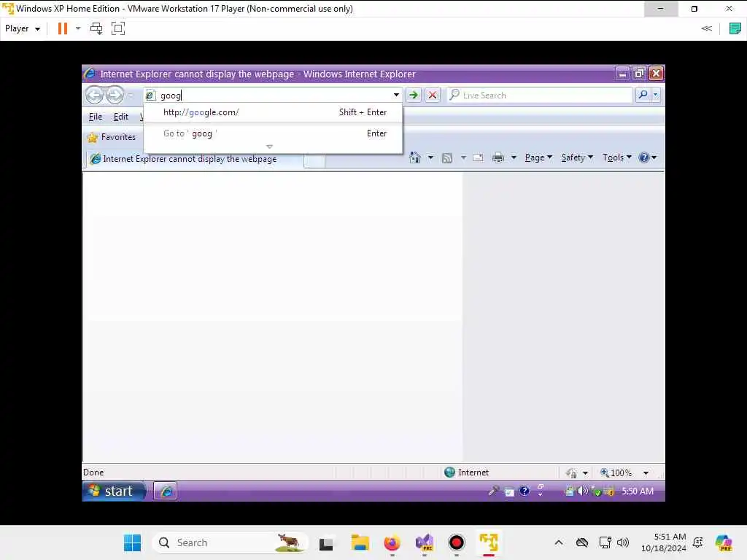The width and height of the screenshot is (747, 560).
Task: Click the XP tray network connection icon
Action: [569, 491]
